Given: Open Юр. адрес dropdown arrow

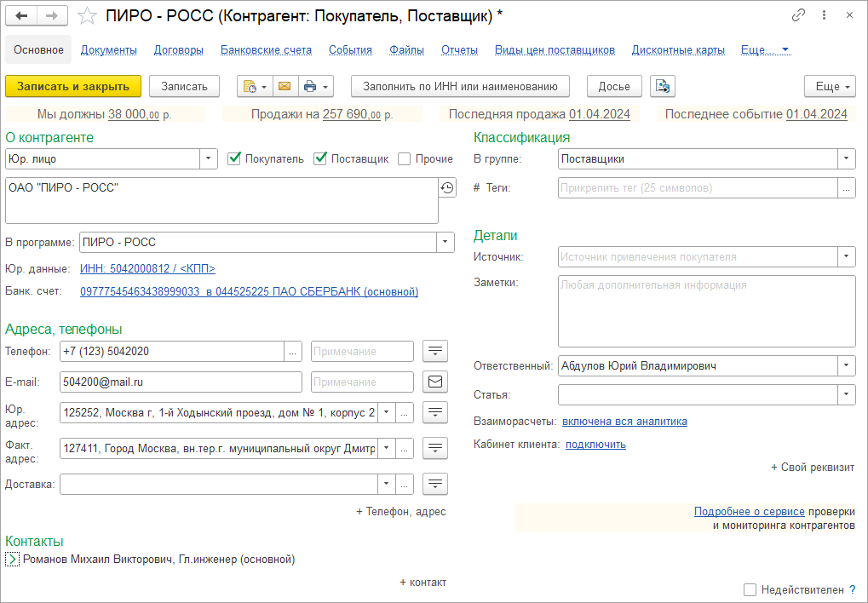Looking at the screenshot, I should [x=387, y=413].
